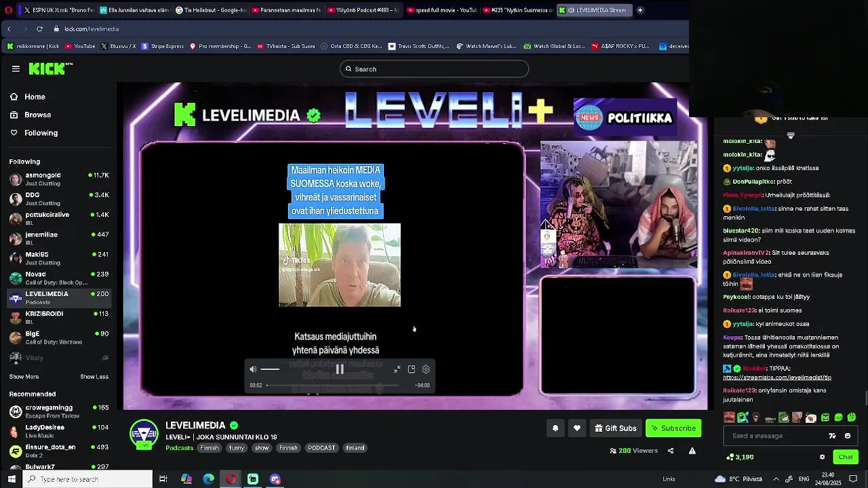Open the BigE channel in sidebar
This screenshot has height=488, width=868.
[x=58, y=337]
